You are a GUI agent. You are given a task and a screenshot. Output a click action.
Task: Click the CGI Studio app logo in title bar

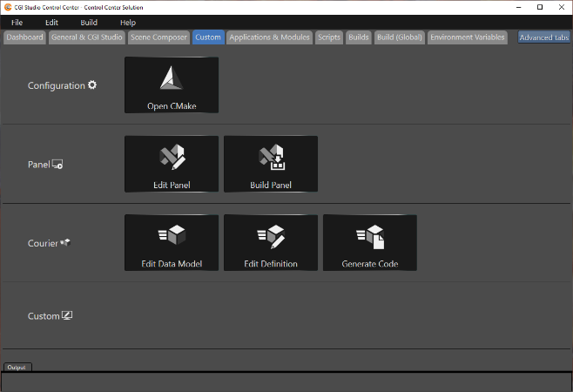[8, 7]
